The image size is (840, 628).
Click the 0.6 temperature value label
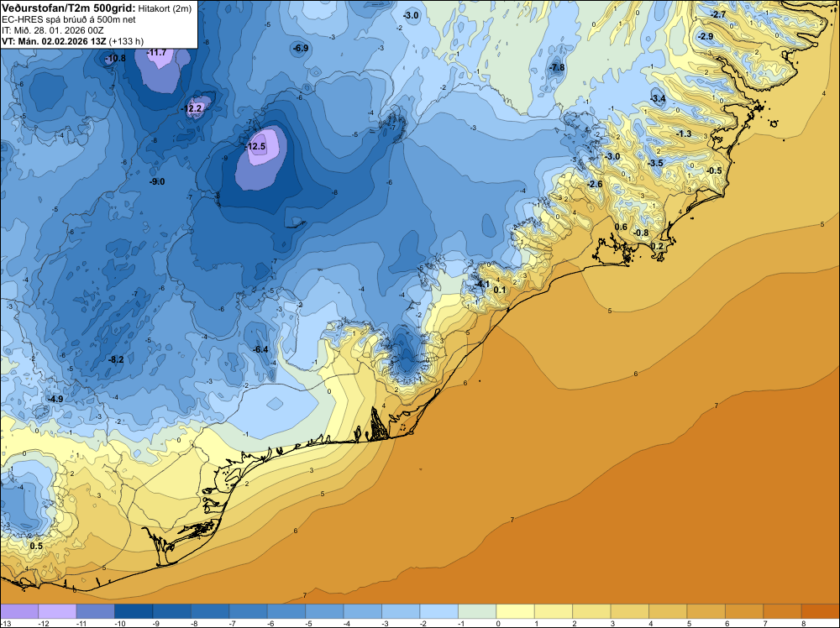(621, 227)
